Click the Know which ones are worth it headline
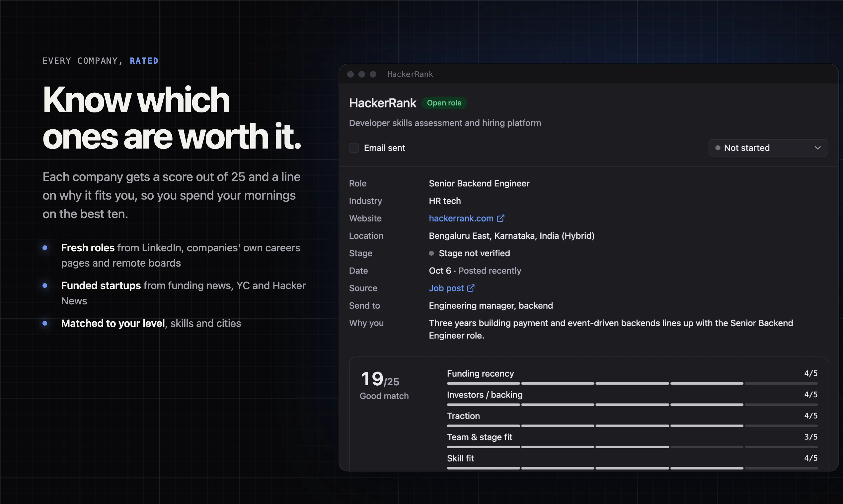 coord(172,118)
